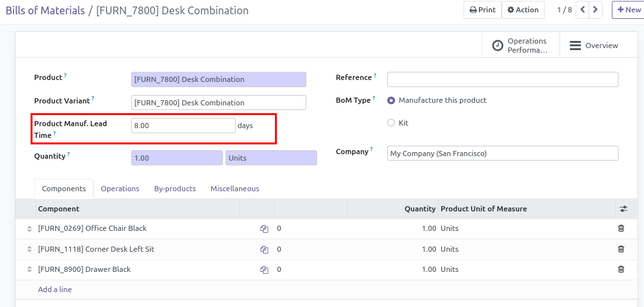Delete Drawer Black component line
This screenshot has height=307, width=644.
621,269
